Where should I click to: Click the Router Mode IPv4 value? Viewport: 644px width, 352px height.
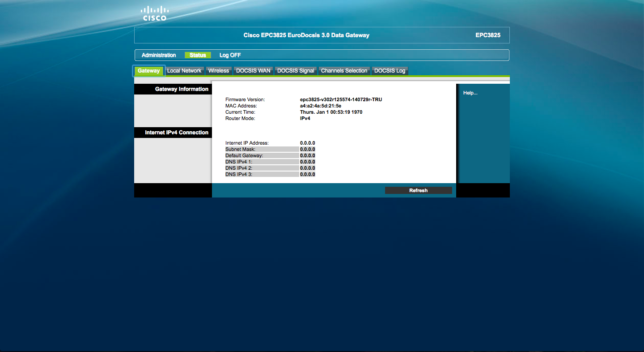tap(305, 118)
